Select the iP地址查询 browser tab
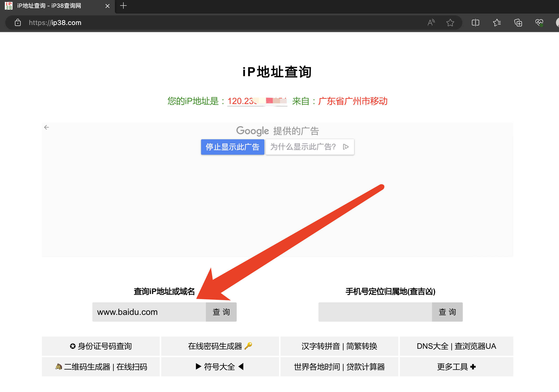Viewport: 559px width, 392px height. click(x=49, y=6)
